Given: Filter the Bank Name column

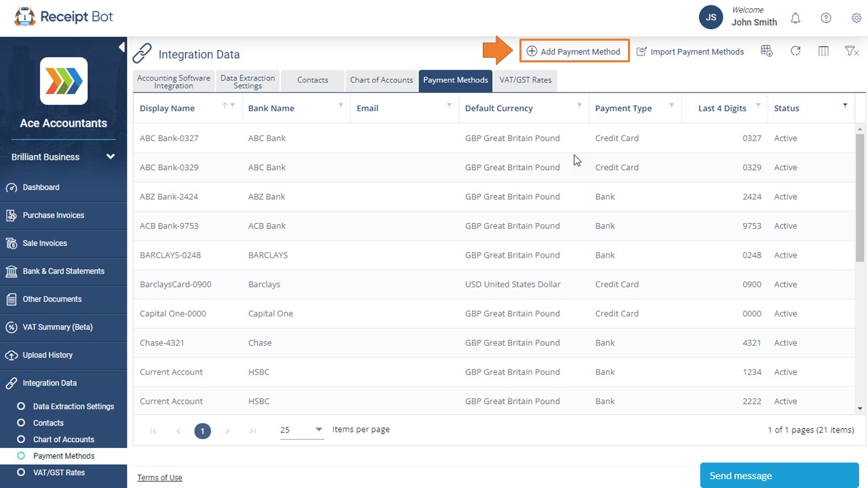Looking at the screenshot, I should [340, 105].
